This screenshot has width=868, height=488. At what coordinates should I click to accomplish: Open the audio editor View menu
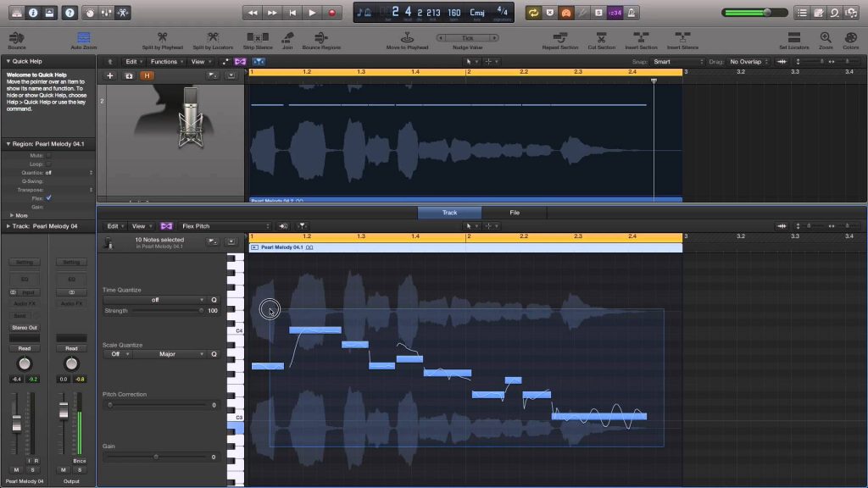(x=142, y=225)
